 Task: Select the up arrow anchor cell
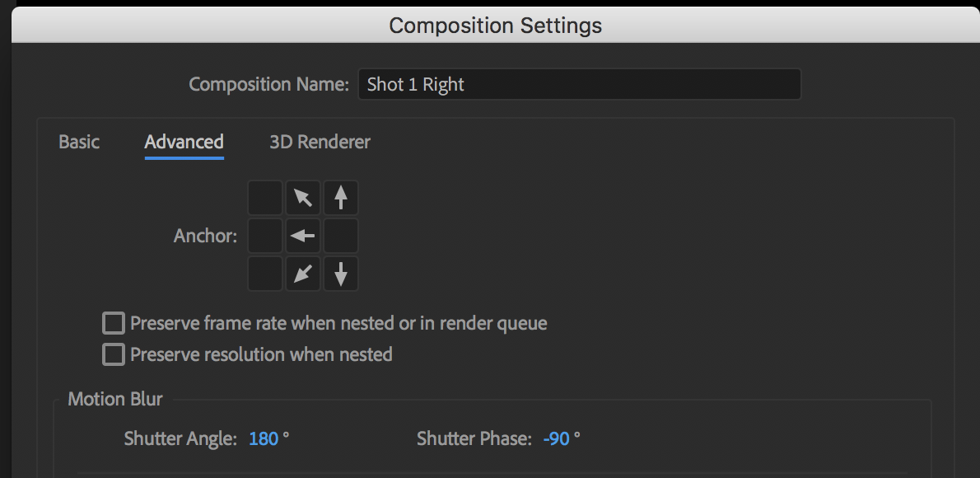[x=341, y=198]
